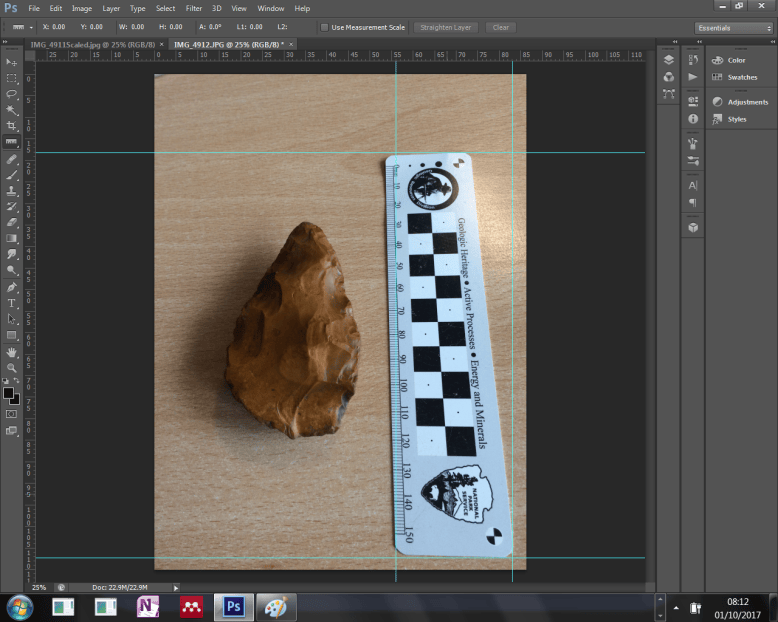Switch to IMG_4911Scaled.jpg tab
This screenshot has height=622, width=778.
pos(93,45)
